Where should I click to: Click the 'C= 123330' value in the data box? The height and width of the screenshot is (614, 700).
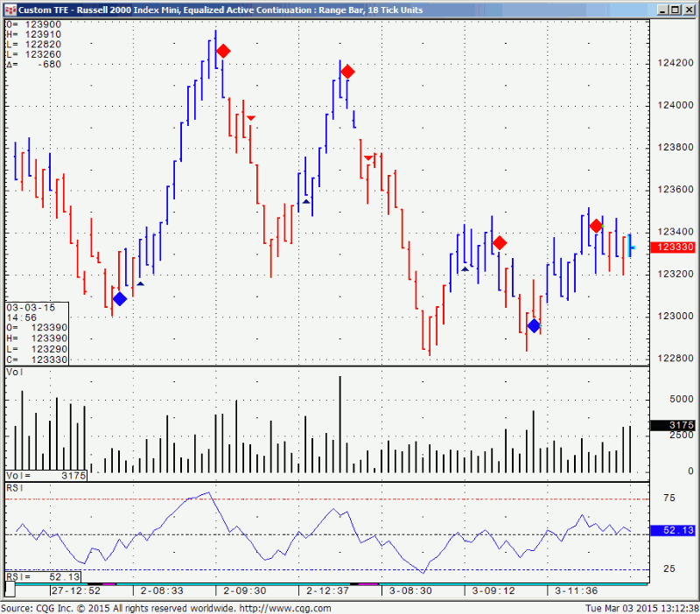pos(37,359)
